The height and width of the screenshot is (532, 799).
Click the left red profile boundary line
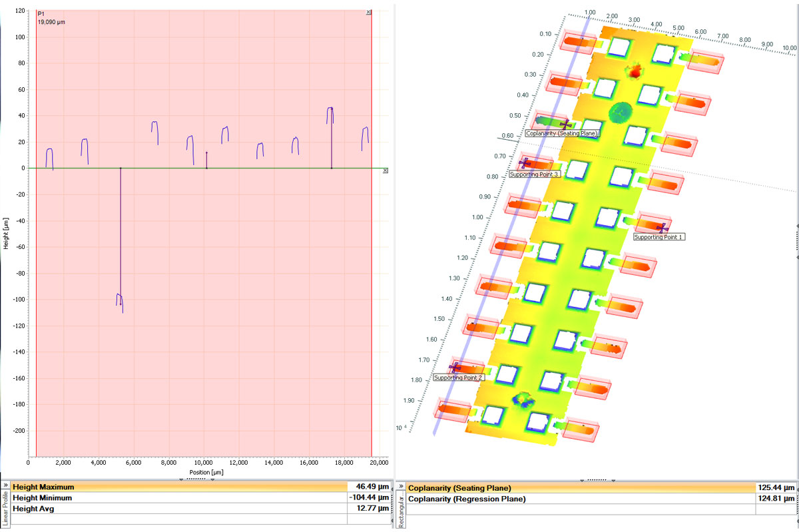(36, 266)
